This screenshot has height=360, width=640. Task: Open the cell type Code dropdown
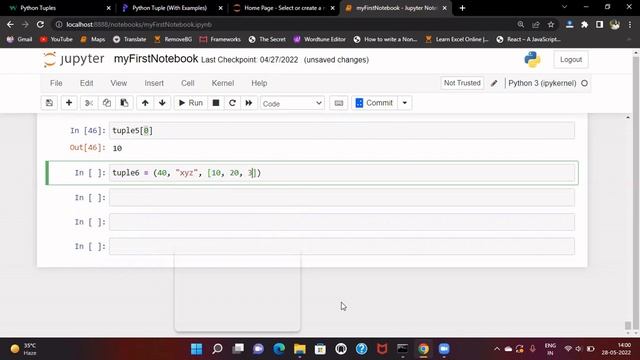[x=292, y=103]
